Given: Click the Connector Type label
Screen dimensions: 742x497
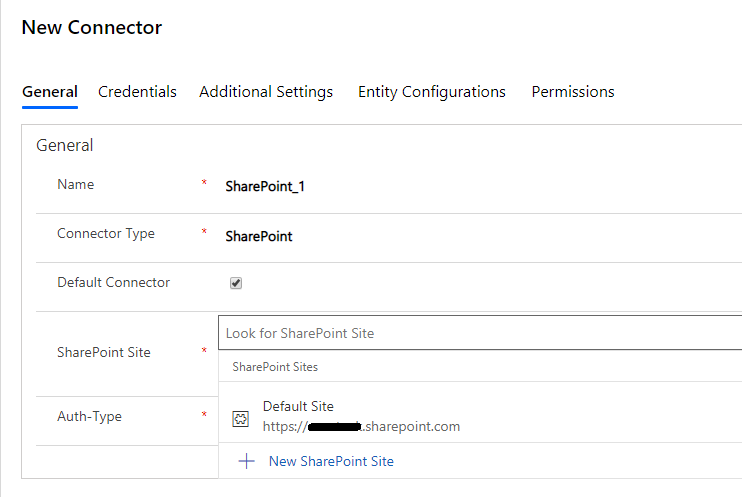Looking at the screenshot, I should (x=106, y=234).
